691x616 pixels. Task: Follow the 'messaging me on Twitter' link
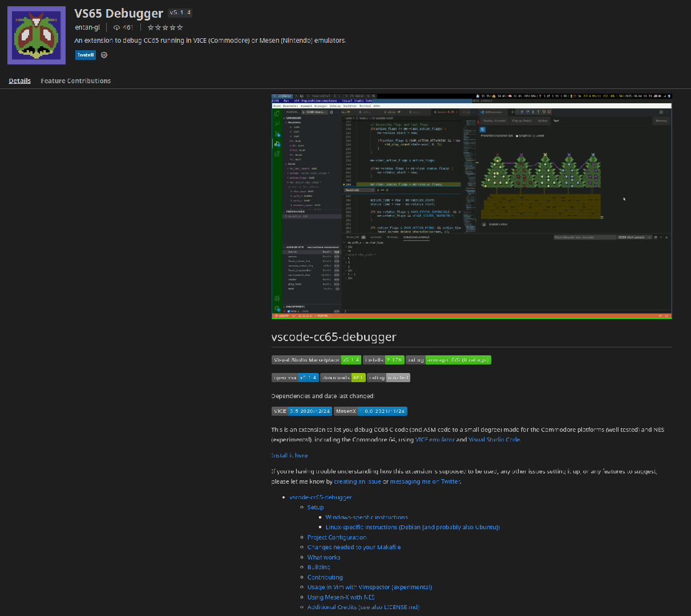coord(425,481)
